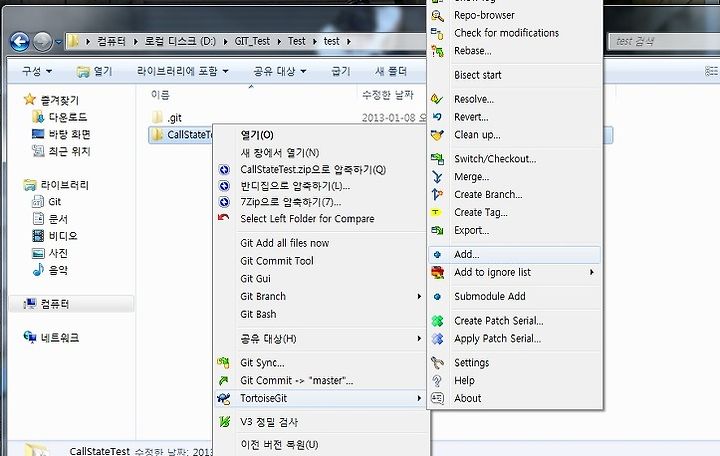Click the Clean up icon
Screen dimensions: 720x456
tap(437, 135)
